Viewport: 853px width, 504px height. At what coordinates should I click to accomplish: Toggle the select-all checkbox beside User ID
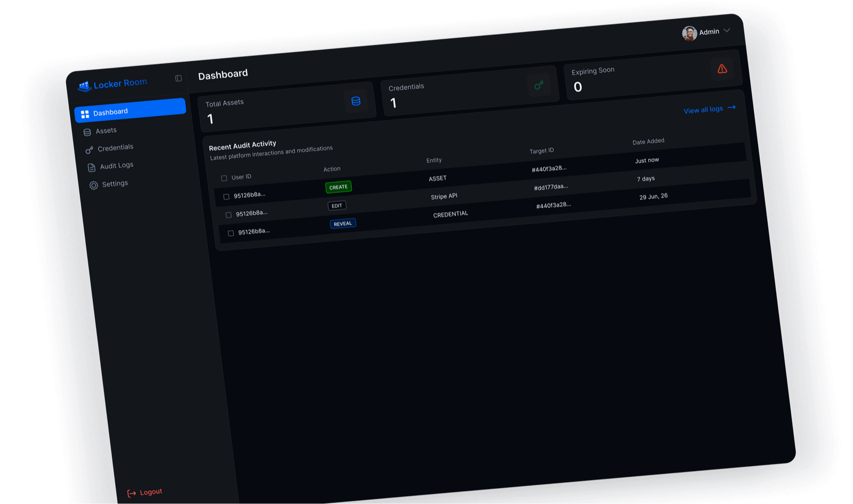[224, 178]
